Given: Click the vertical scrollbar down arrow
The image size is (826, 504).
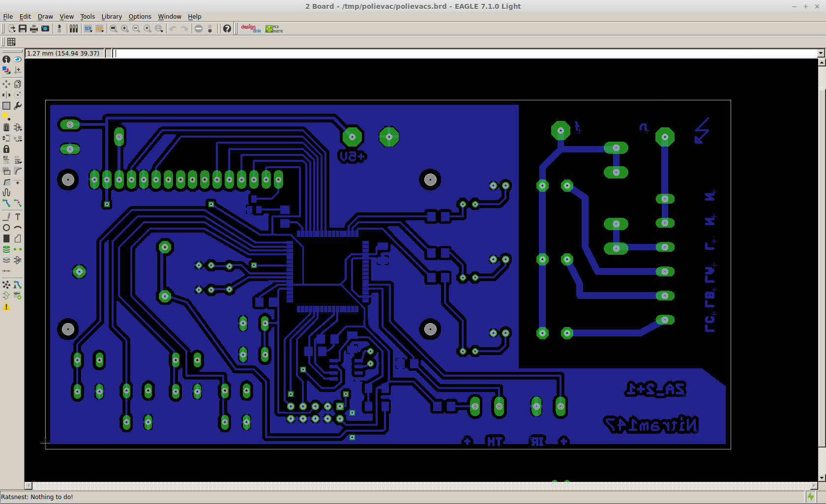Looking at the screenshot, I should click(x=822, y=478).
